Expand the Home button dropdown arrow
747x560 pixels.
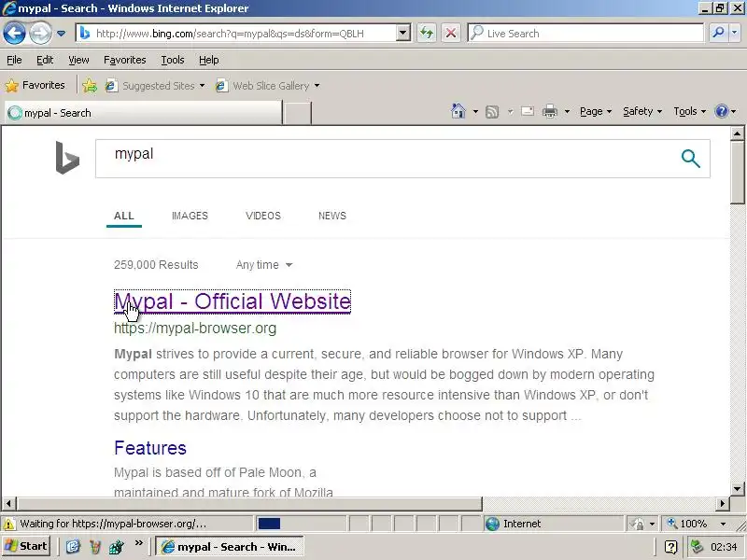[475, 112]
